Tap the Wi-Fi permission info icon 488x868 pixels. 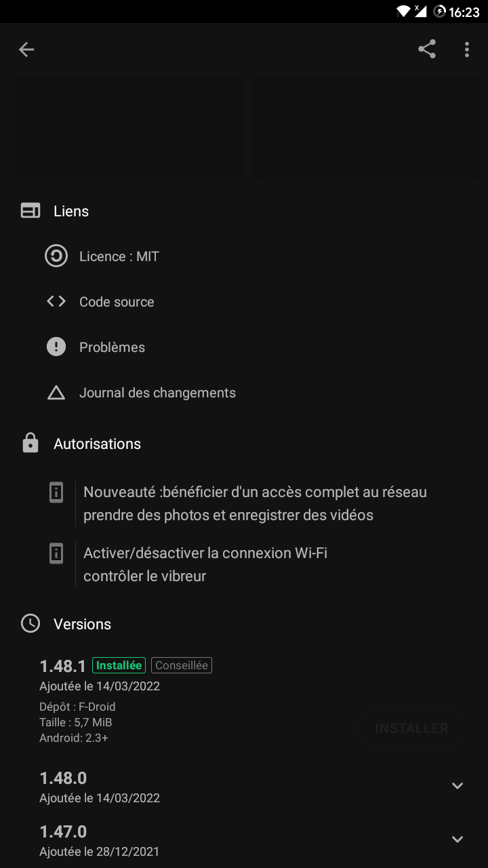click(56, 553)
